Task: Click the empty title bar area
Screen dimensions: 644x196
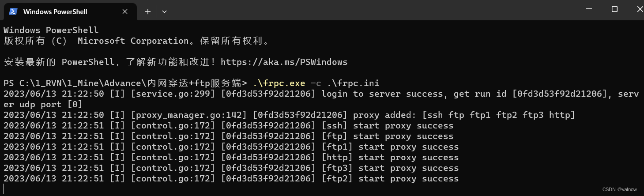Action: pyautogui.click(x=375, y=10)
